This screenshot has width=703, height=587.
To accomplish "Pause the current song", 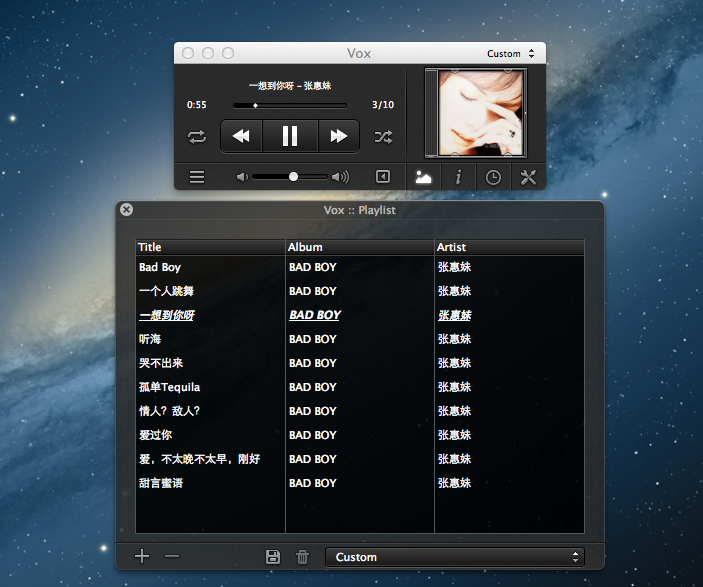I will [x=290, y=136].
